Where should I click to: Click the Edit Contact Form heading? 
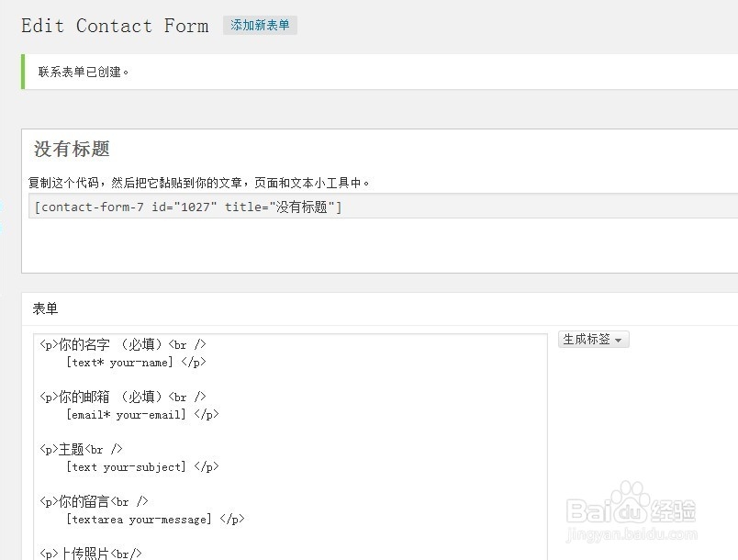[x=115, y=26]
